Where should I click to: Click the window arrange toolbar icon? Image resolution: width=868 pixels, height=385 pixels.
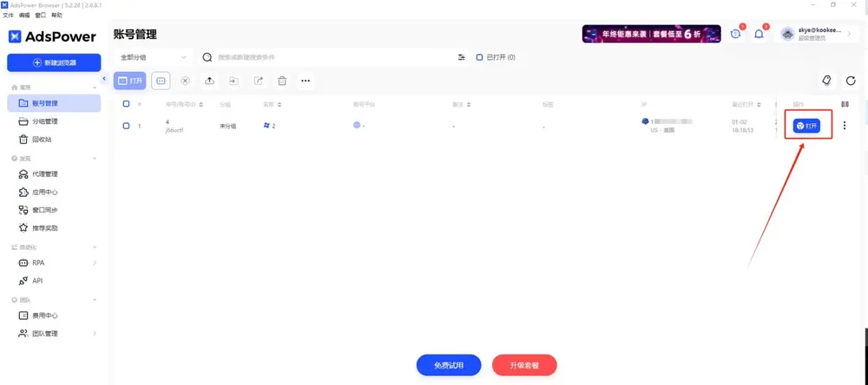point(161,81)
